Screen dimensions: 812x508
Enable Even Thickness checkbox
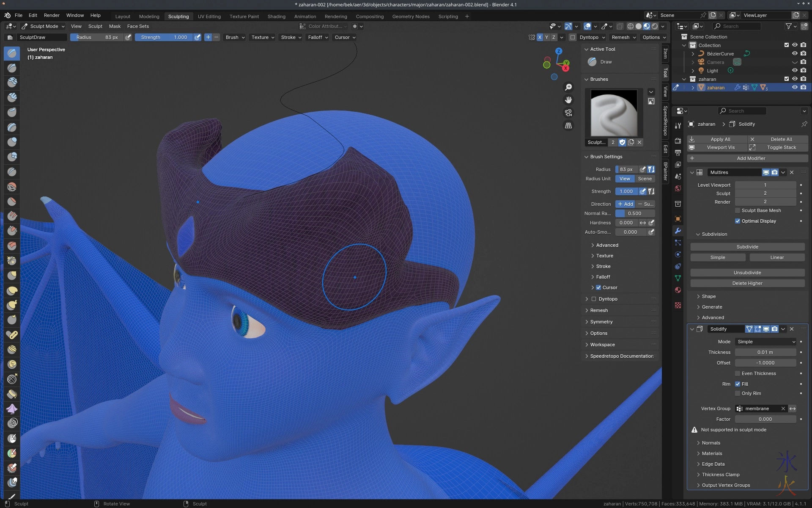tap(738, 373)
